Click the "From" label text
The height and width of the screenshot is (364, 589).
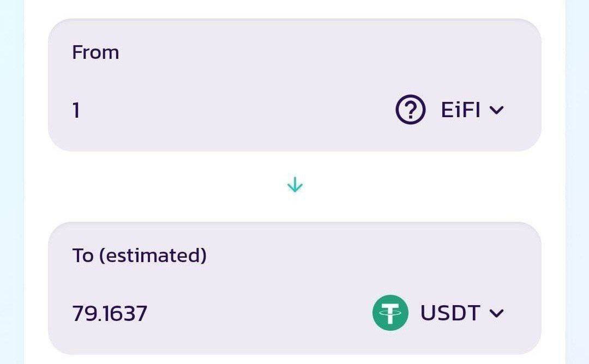point(95,52)
